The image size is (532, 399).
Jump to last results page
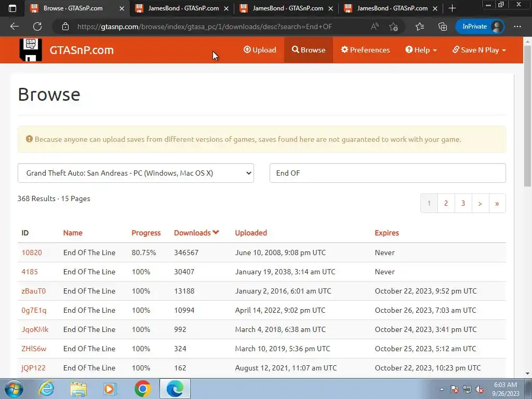497,203
